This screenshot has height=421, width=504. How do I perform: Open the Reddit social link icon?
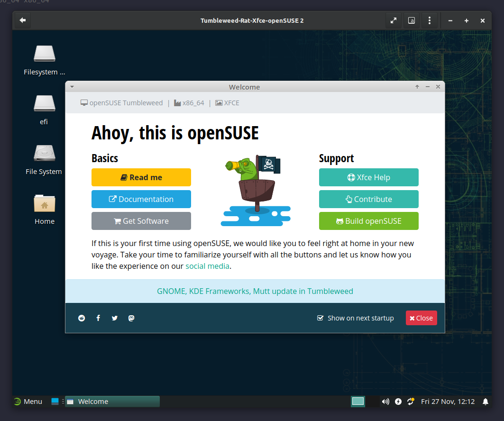(x=82, y=318)
